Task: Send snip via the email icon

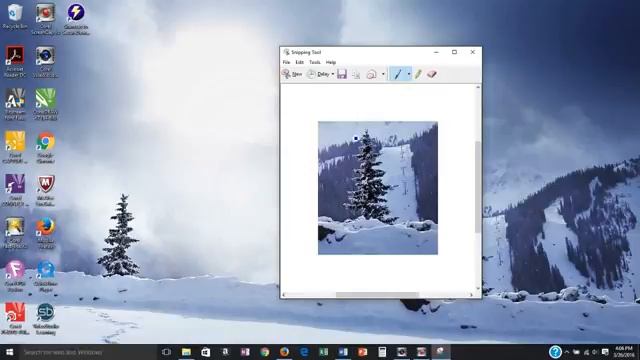Action: tap(371, 74)
